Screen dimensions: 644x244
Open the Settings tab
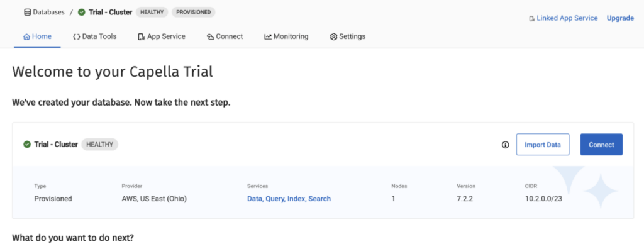347,36
